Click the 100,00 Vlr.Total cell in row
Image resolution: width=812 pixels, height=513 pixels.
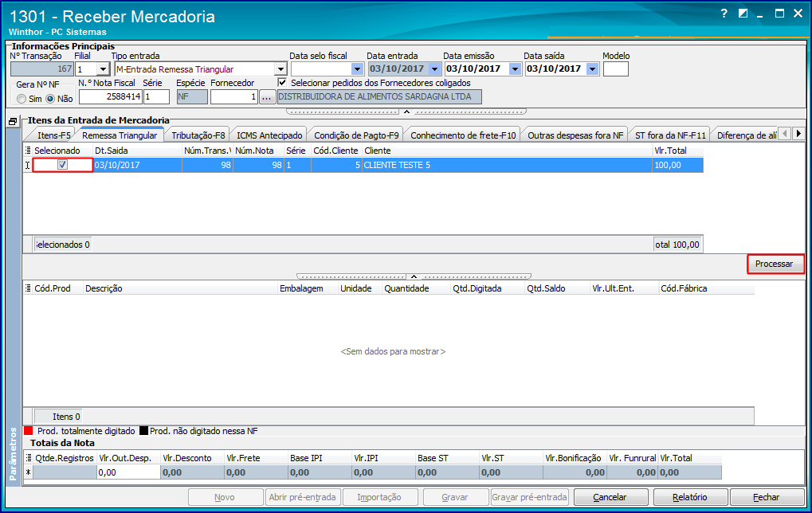pos(678,165)
